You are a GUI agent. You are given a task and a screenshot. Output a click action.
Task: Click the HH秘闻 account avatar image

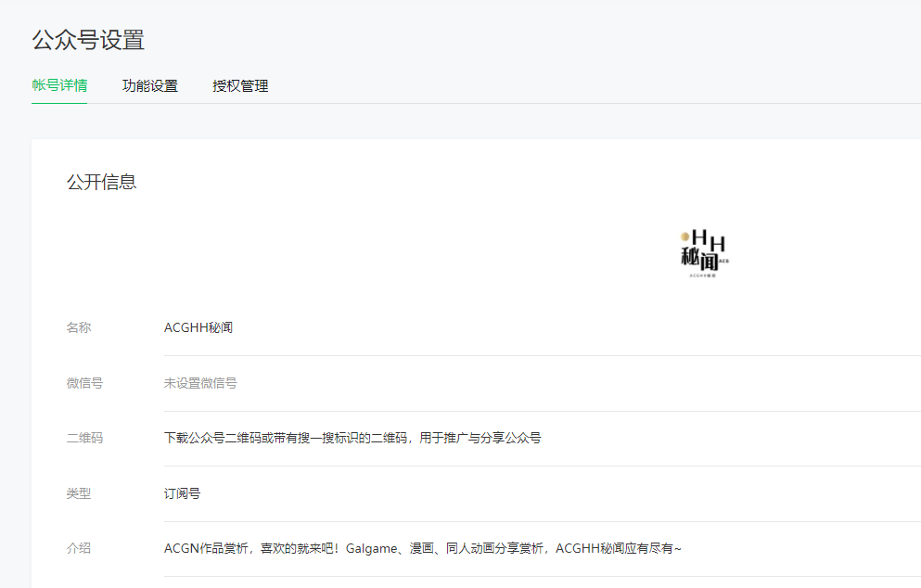pyautogui.click(x=705, y=253)
